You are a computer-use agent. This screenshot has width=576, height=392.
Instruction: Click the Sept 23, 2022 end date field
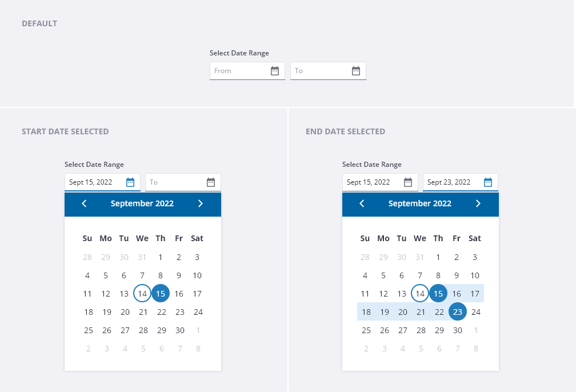[453, 182]
